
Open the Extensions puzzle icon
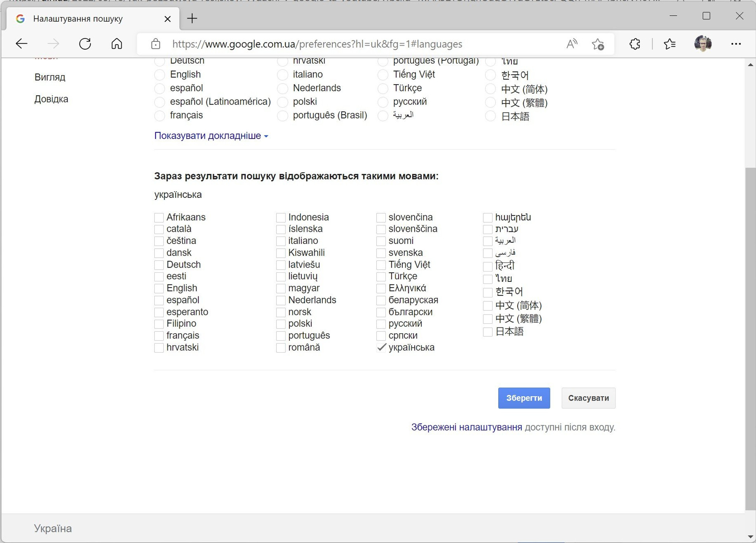click(634, 44)
